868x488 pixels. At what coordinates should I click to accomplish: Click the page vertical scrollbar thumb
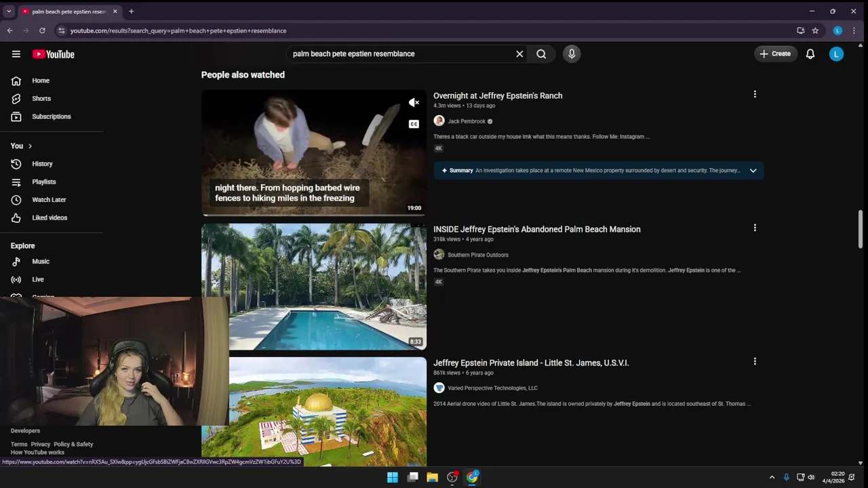coord(861,229)
